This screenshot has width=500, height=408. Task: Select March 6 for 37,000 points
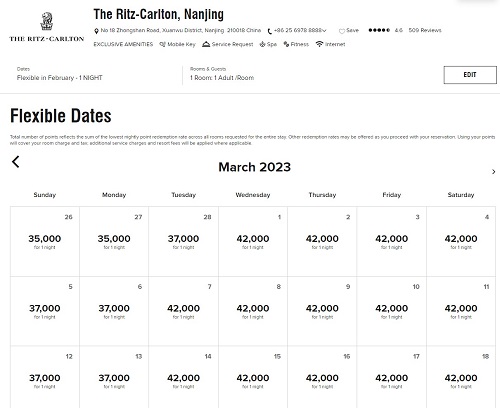point(114,311)
